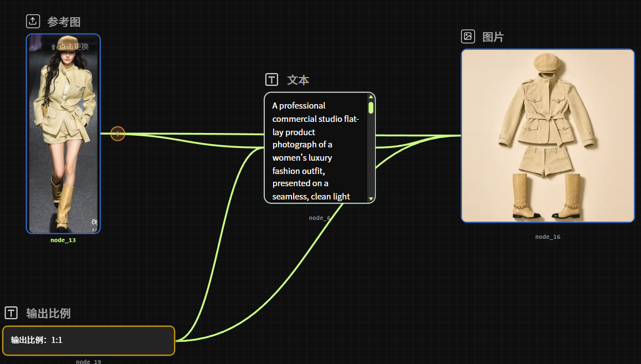The image size is (641, 364).
Task: Click the 输出比例: 1:1 input field
Action: click(89, 340)
